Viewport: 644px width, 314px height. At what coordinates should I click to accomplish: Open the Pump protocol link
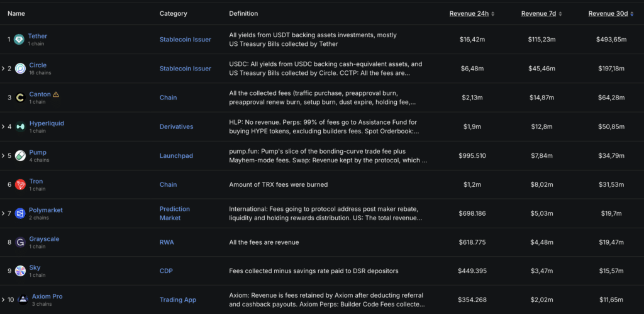tap(38, 152)
